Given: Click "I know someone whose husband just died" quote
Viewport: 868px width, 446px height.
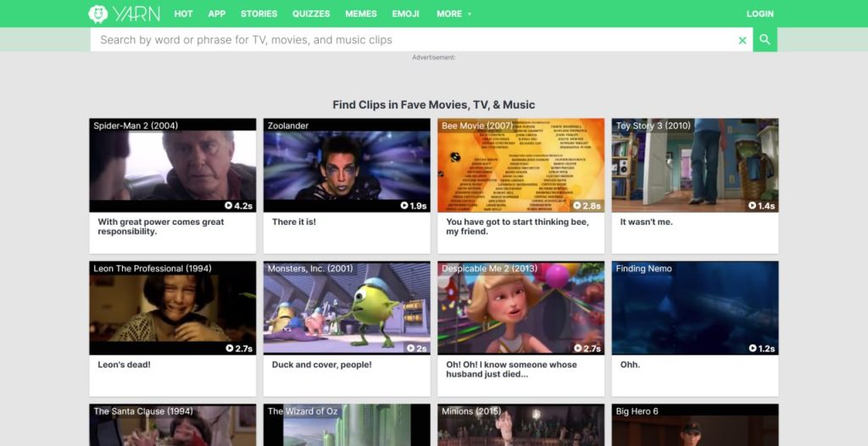Looking at the screenshot, I should tap(511, 370).
